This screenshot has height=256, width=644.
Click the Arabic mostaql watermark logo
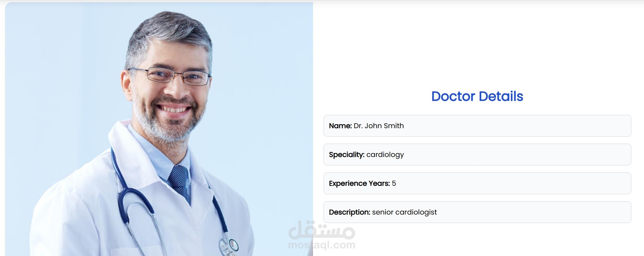(322, 230)
